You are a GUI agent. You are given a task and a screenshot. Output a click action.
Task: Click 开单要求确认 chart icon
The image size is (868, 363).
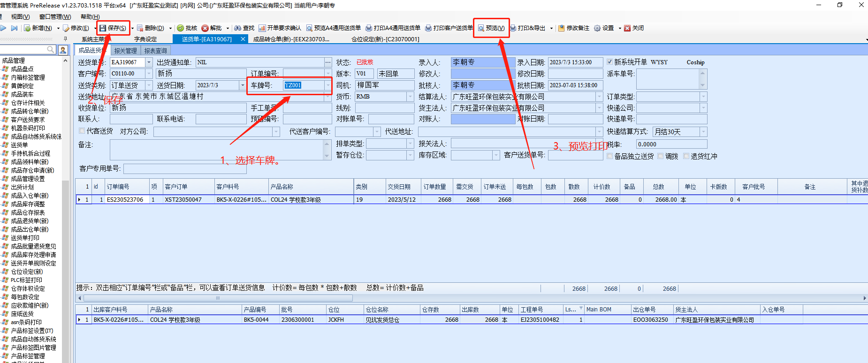[x=262, y=28]
